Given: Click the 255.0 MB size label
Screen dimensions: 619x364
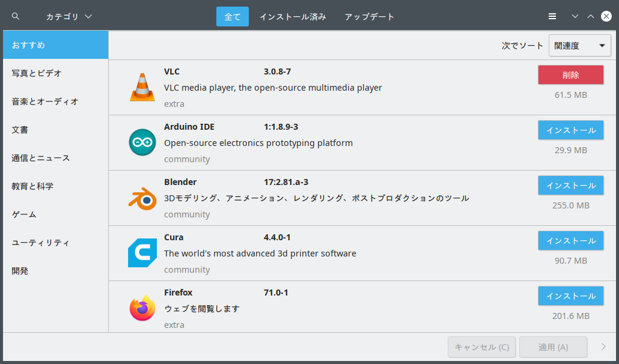Looking at the screenshot, I should click(570, 205).
